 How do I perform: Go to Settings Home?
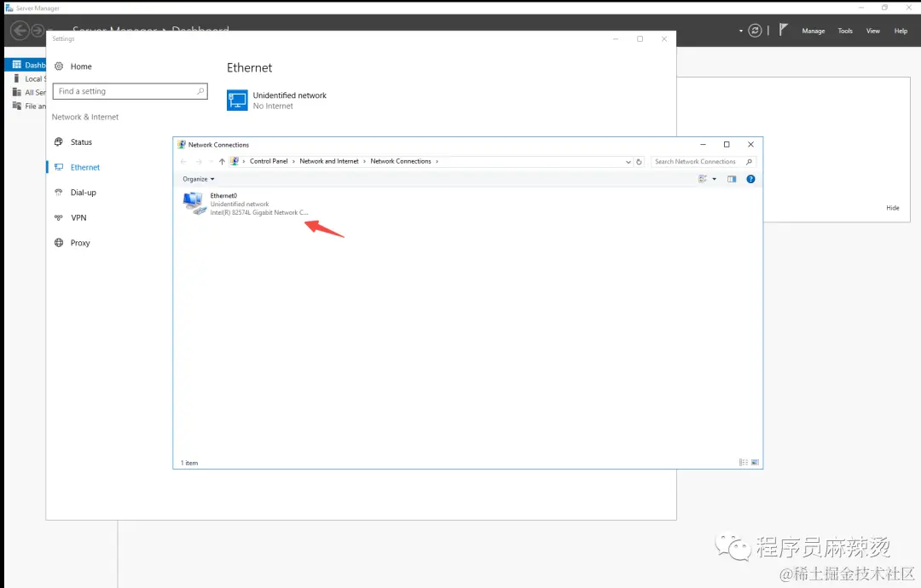(81, 66)
